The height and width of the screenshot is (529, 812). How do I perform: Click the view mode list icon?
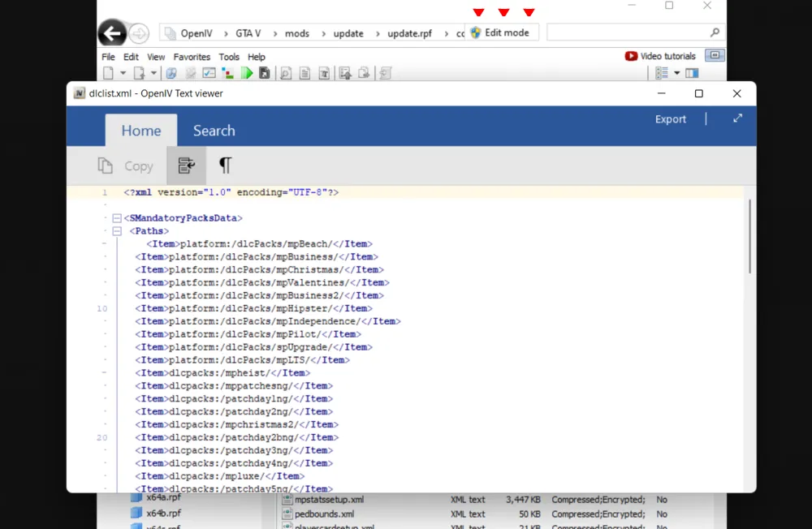click(x=662, y=73)
